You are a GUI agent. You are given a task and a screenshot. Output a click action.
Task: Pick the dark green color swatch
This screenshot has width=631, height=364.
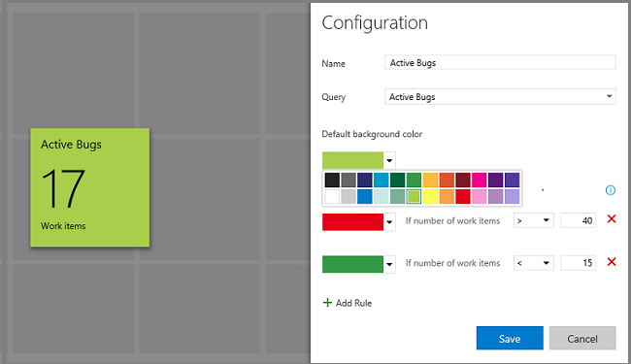click(397, 181)
